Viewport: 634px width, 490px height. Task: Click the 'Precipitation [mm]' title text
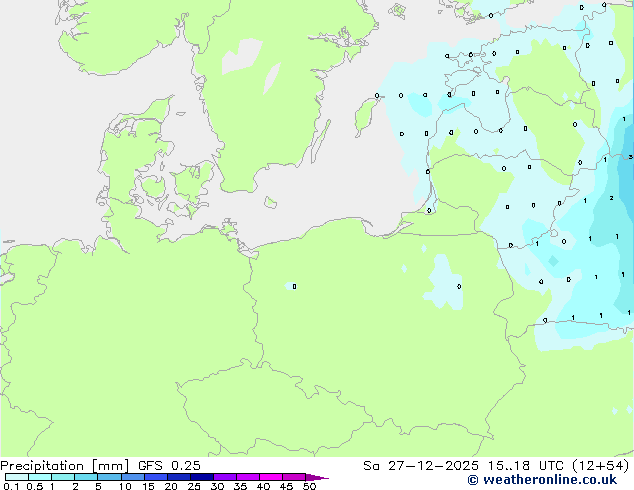(x=65, y=466)
